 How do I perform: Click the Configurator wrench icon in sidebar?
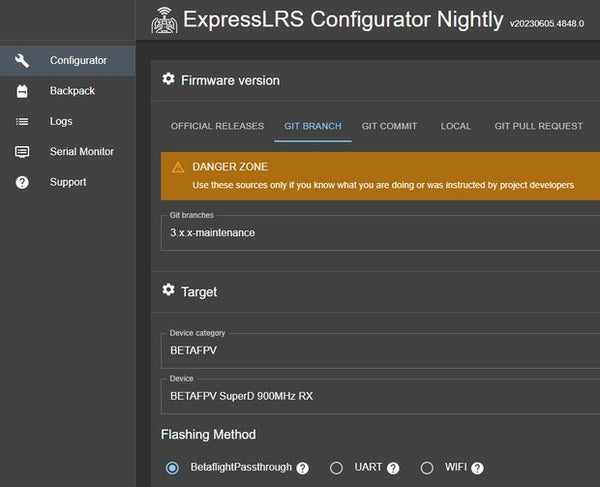click(x=22, y=61)
